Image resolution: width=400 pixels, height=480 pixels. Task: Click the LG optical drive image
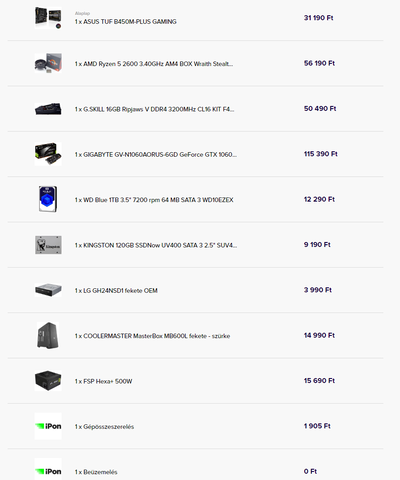pyautogui.click(x=48, y=290)
